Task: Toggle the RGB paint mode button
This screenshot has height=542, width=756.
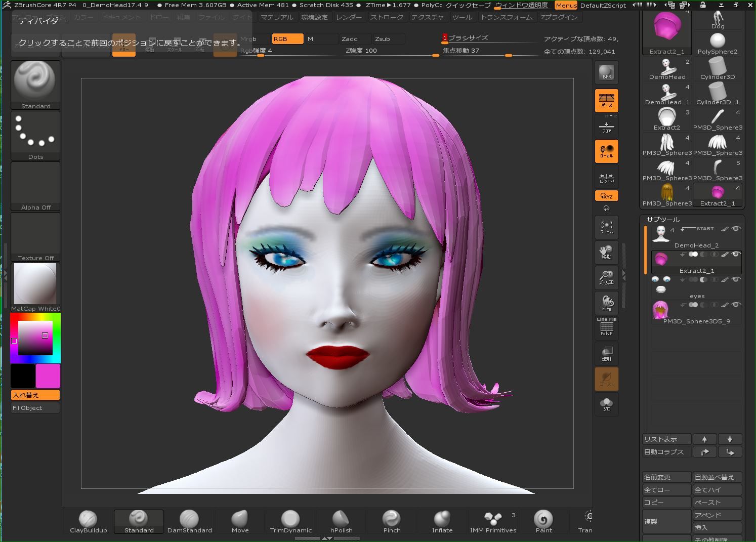Action: tap(287, 39)
